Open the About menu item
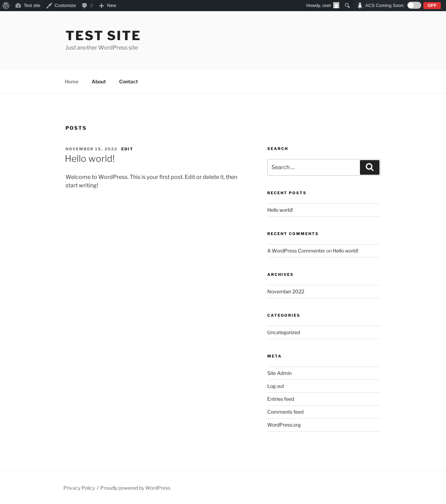 coord(99,82)
